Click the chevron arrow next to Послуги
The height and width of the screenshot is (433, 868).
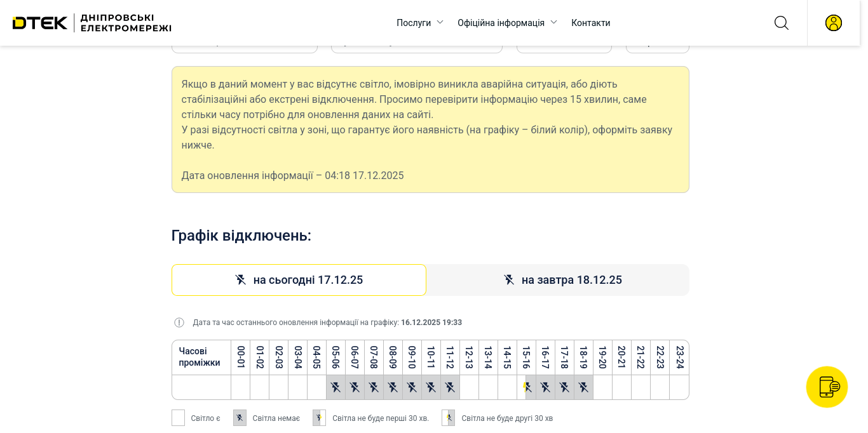pos(440,22)
